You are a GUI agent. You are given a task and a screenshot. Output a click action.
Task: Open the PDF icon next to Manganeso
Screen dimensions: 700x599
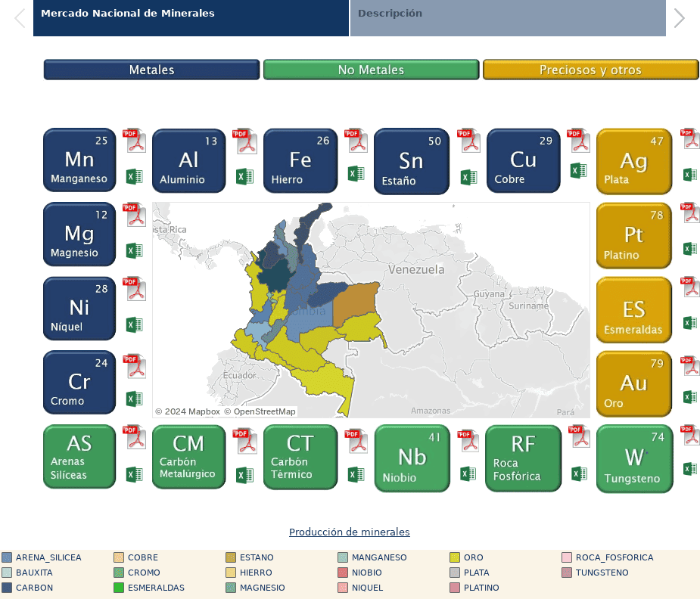[x=135, y=141]
